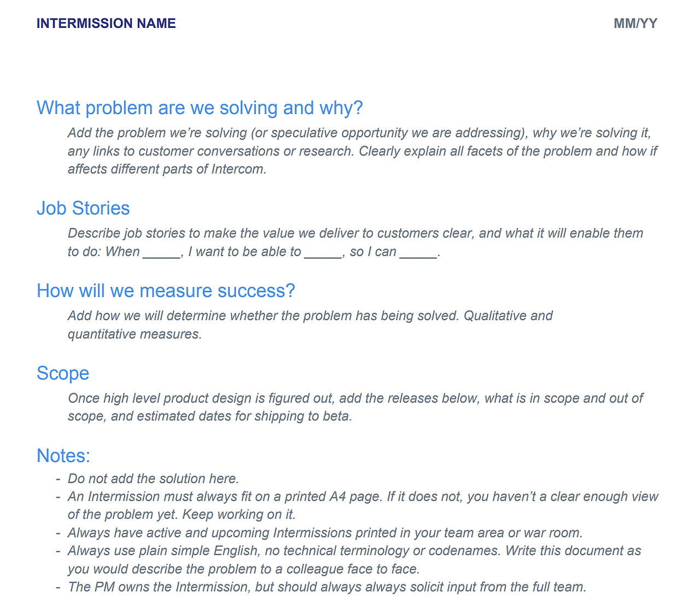This screenshot has width=700, height=615.
Task: Click the 'How will we measure success?' heading
Action: tap(166, 291)
